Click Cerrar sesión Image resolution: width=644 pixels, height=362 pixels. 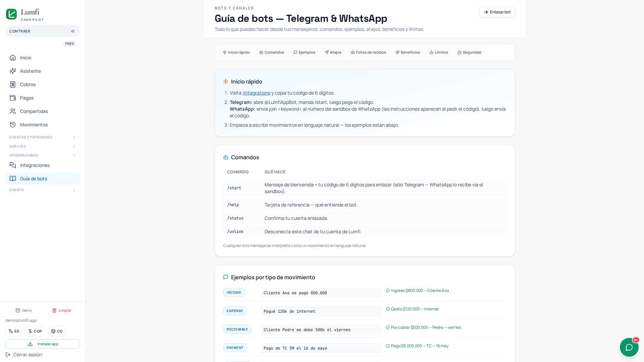click(24, 355)
